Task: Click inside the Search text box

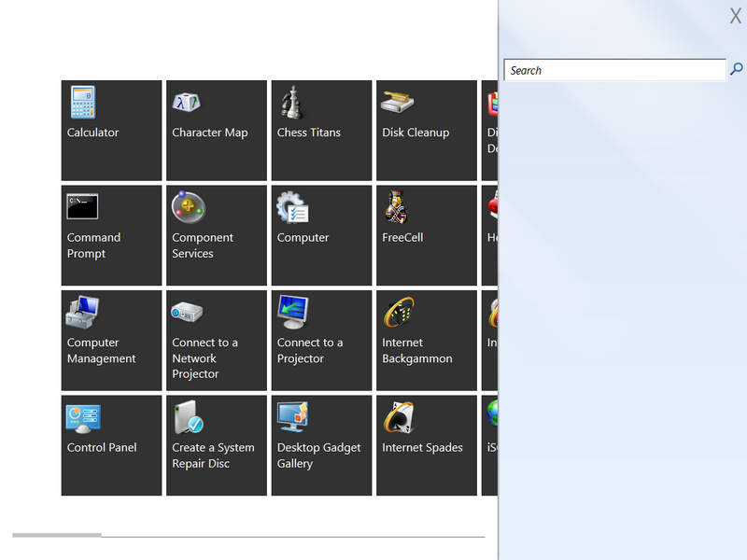Action: click(x=614, y=70)
